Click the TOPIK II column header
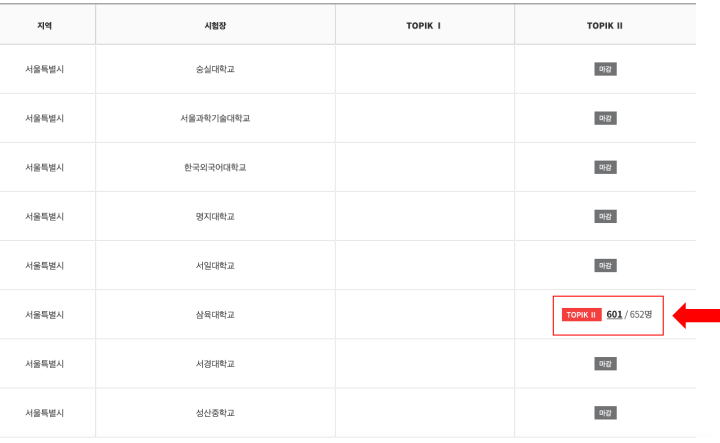This screenshot has width=720, height=443. click(x=605, y=25)
